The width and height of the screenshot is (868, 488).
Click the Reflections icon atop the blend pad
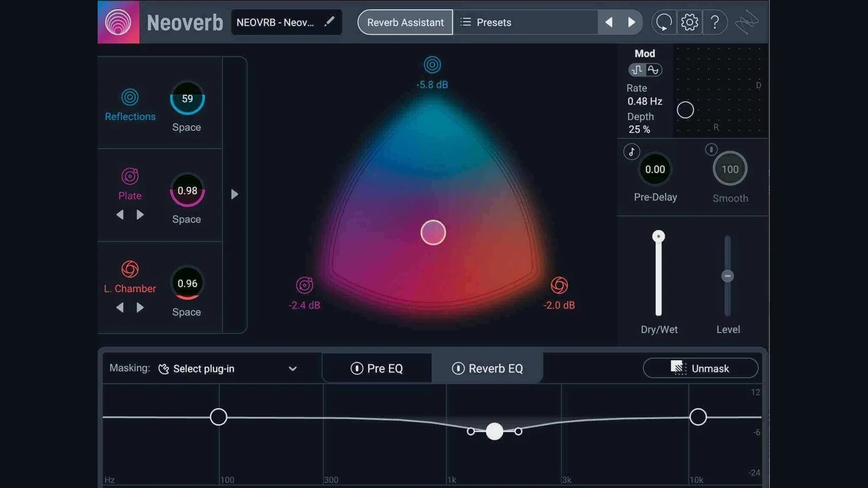point(432,65)
